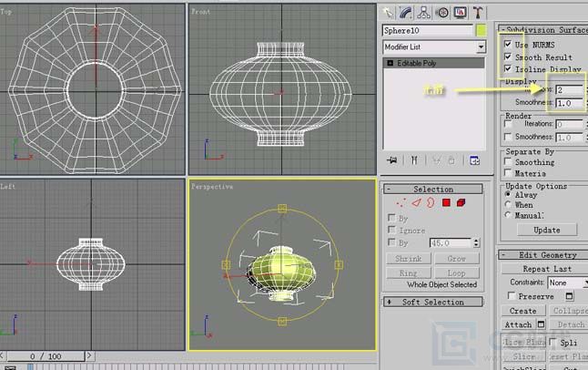Viewport: 588px width, 370px height.
Task: Select the When Rendering radio button
Action: [508, 204]
